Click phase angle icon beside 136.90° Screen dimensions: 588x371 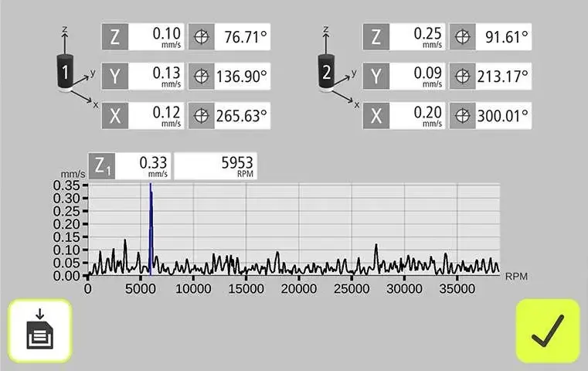coord(202,77)
